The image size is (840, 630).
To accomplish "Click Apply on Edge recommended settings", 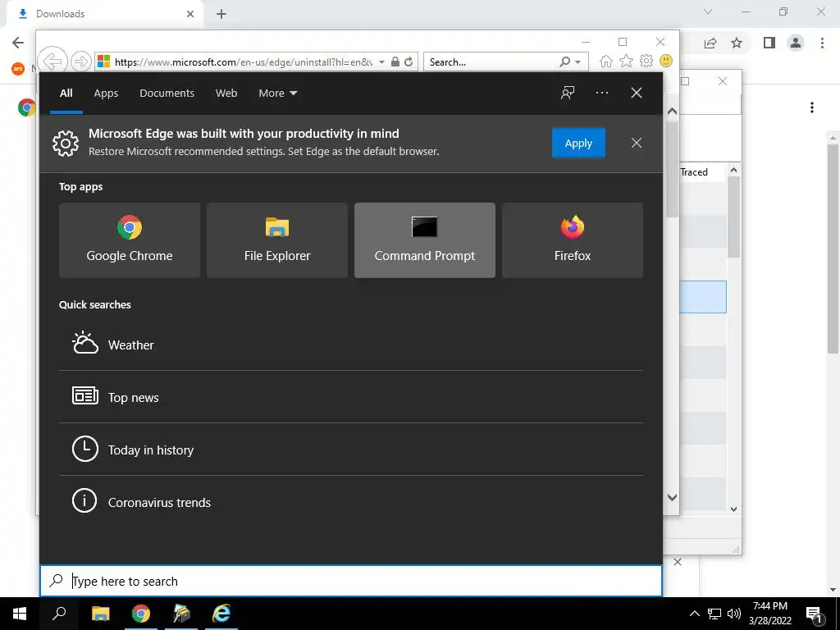I will coord(578,143).
